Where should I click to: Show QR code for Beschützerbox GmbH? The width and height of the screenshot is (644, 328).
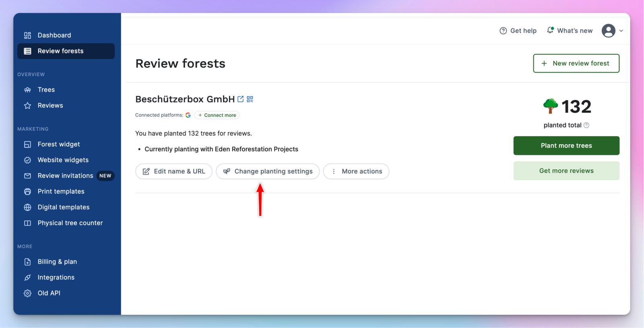(x=250, y=99)
